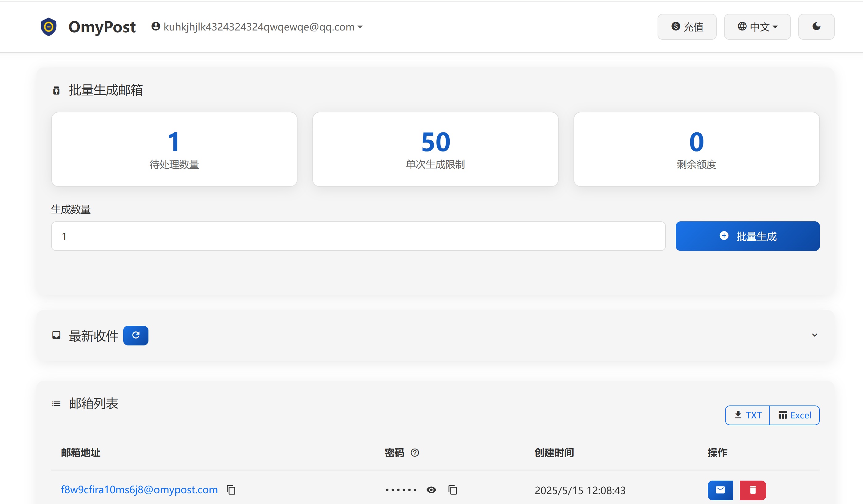Open the 中文 language dropdown

pos(757,27)
